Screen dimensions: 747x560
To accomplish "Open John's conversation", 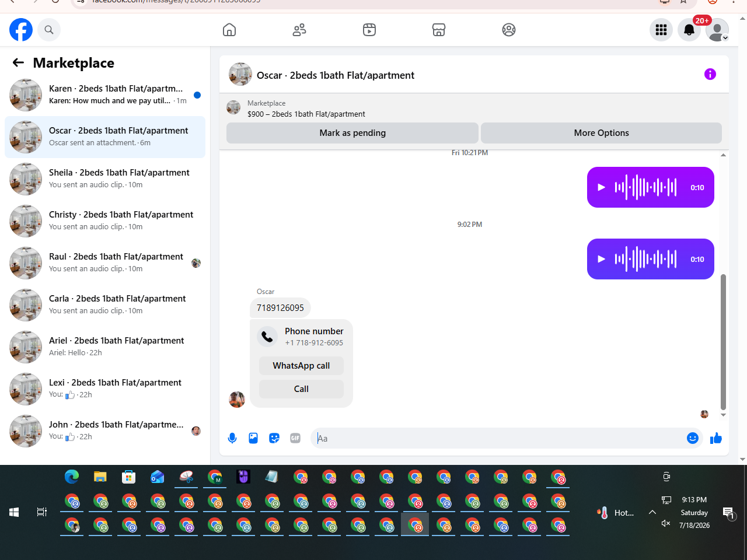I will coord(105,431).
